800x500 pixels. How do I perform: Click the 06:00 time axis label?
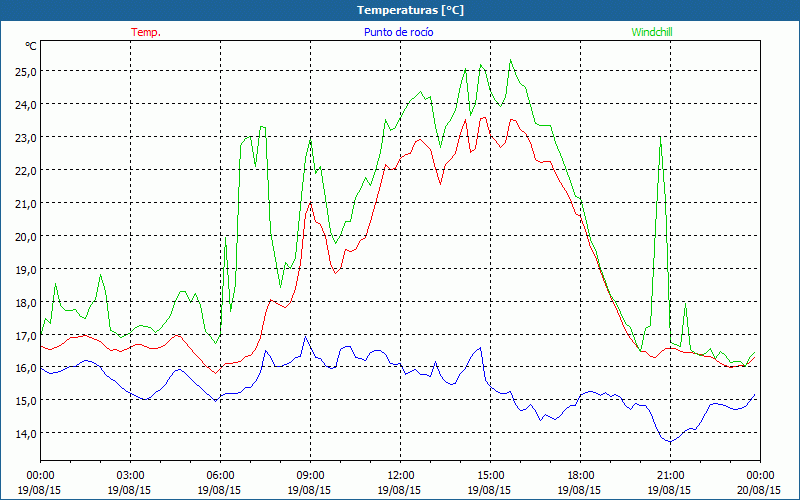(220, 476)
